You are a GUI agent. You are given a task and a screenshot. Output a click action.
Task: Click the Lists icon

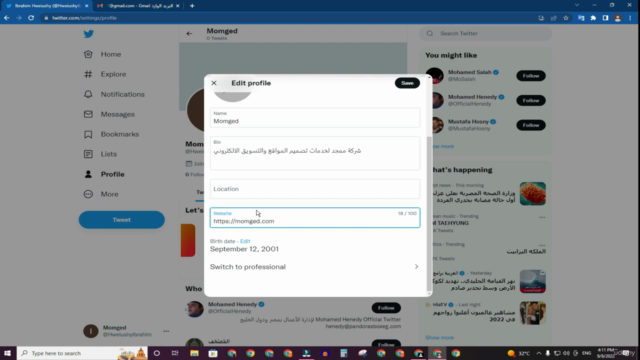pyautogui.click(x=88, y=154)
